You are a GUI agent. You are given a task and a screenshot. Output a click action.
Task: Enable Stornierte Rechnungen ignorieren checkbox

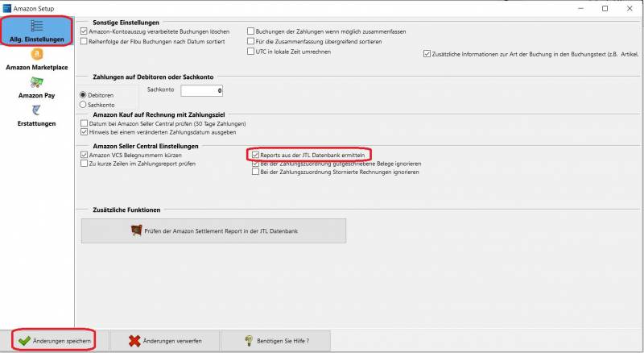255,172
